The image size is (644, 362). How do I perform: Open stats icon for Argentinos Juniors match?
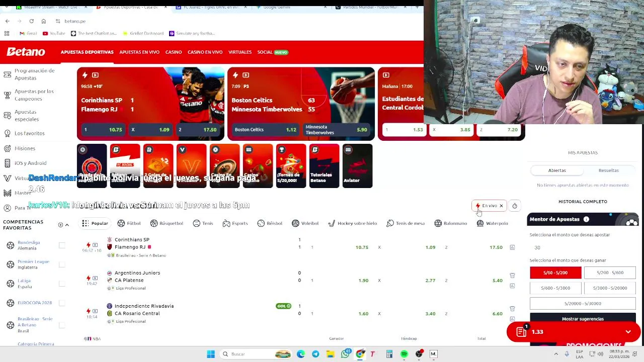(x=512, y=286)
